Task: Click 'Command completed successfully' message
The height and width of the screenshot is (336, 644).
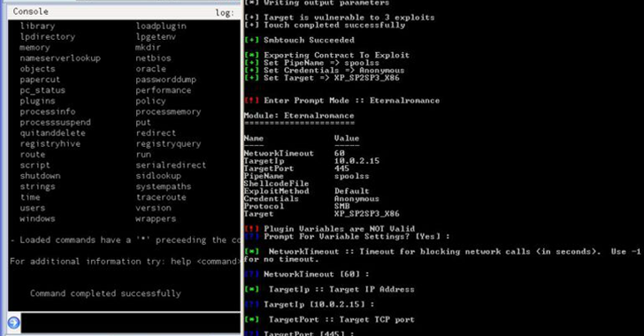Action: click(105, 294)
